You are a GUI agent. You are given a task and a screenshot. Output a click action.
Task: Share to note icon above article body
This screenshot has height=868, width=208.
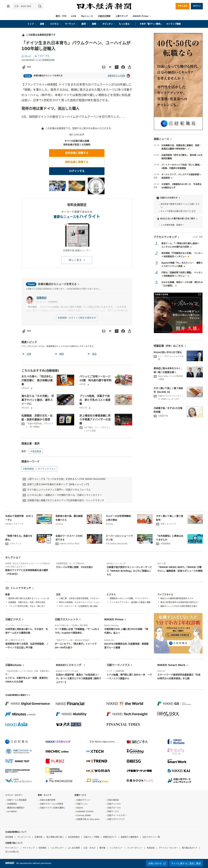click(x=110, y=67)
